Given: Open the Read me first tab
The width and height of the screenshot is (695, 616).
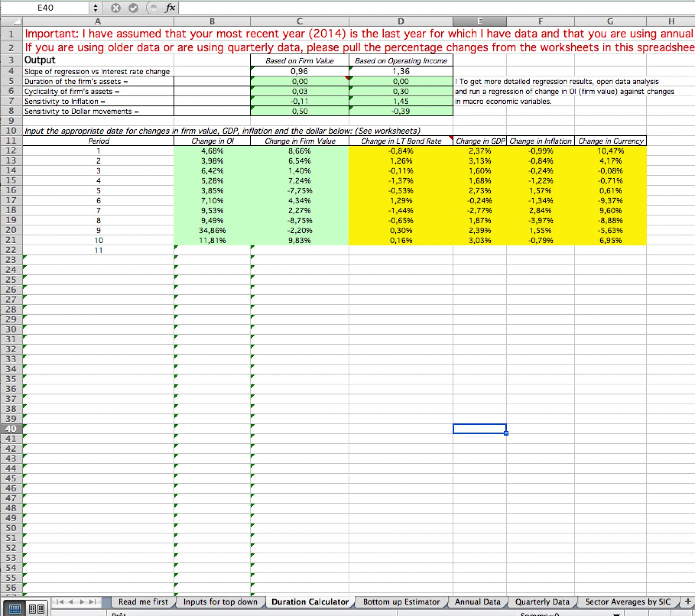Looking at the screenshot, I should pos(143,602).
